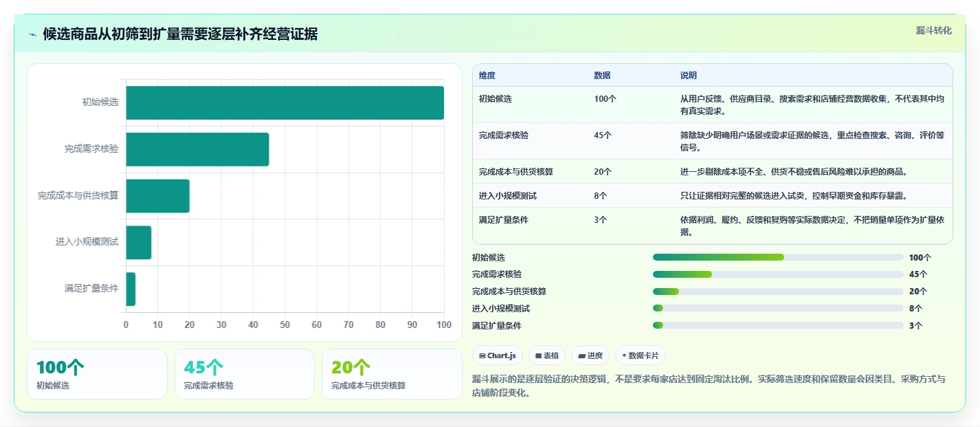
Task: Click the 满足扩量条件 chart axis label
Action: tap(91, 289)
